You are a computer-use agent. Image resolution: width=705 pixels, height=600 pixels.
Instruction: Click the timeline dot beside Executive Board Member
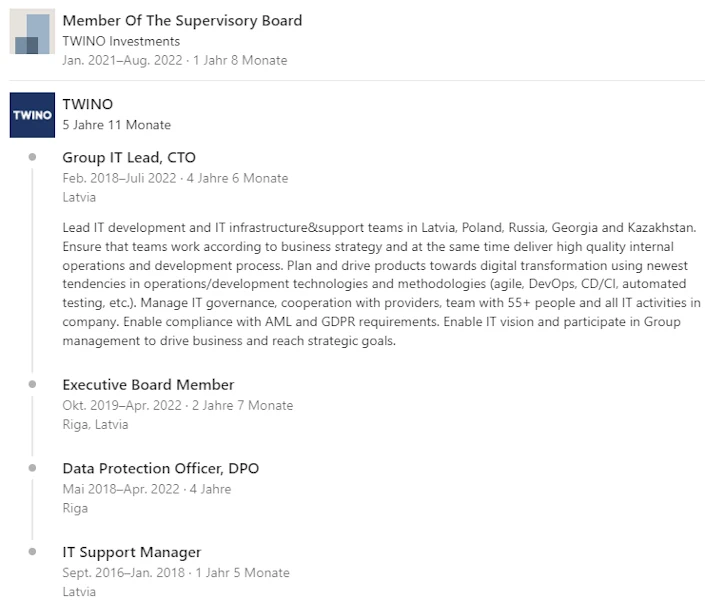click(x=33, y=384)
